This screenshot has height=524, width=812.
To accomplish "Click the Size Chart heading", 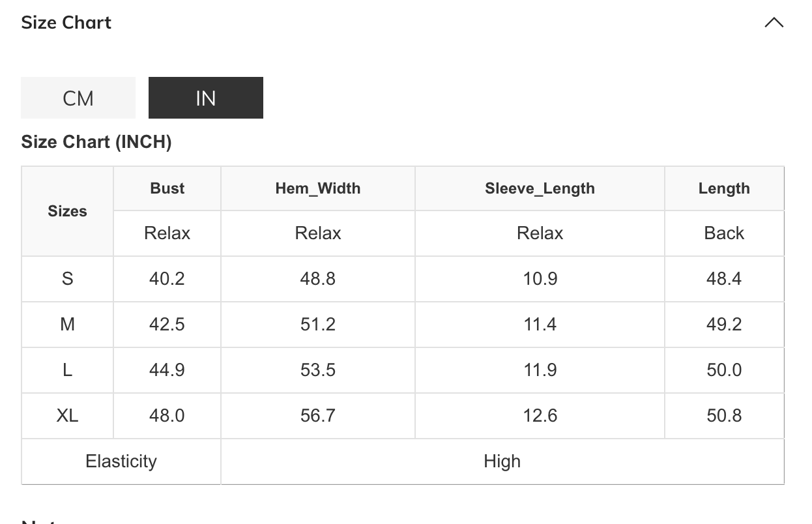I will point(66,23).
